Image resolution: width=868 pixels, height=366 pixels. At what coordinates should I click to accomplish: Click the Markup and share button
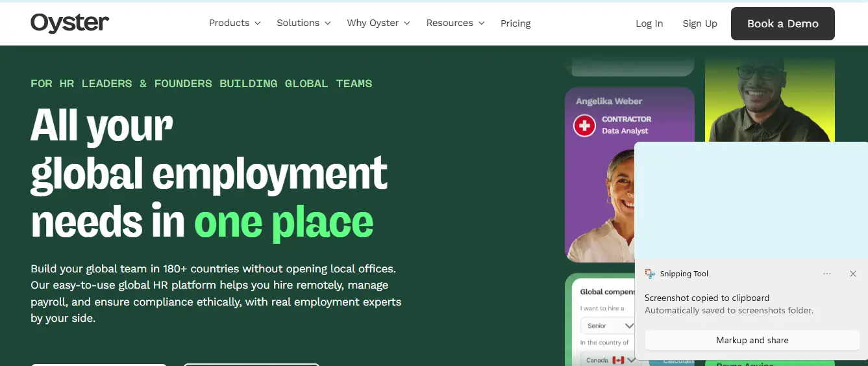(x=752, y=340)
